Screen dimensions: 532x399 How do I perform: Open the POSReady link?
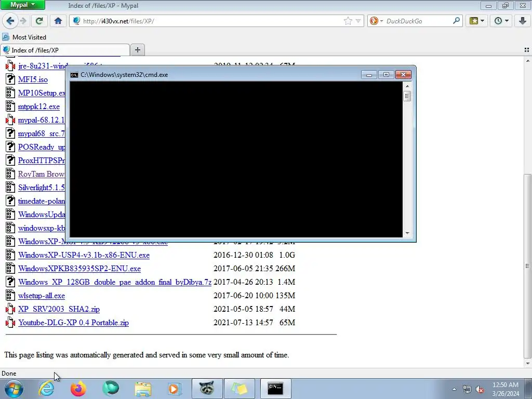[42, 147]
